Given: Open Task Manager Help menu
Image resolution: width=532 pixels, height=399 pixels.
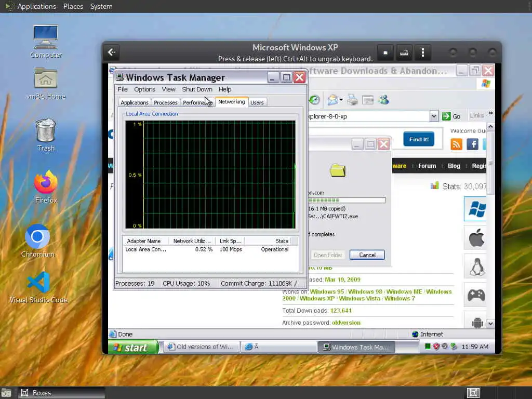Looking at the screenshot, I should pyautogui.click(x=224, y=89).
